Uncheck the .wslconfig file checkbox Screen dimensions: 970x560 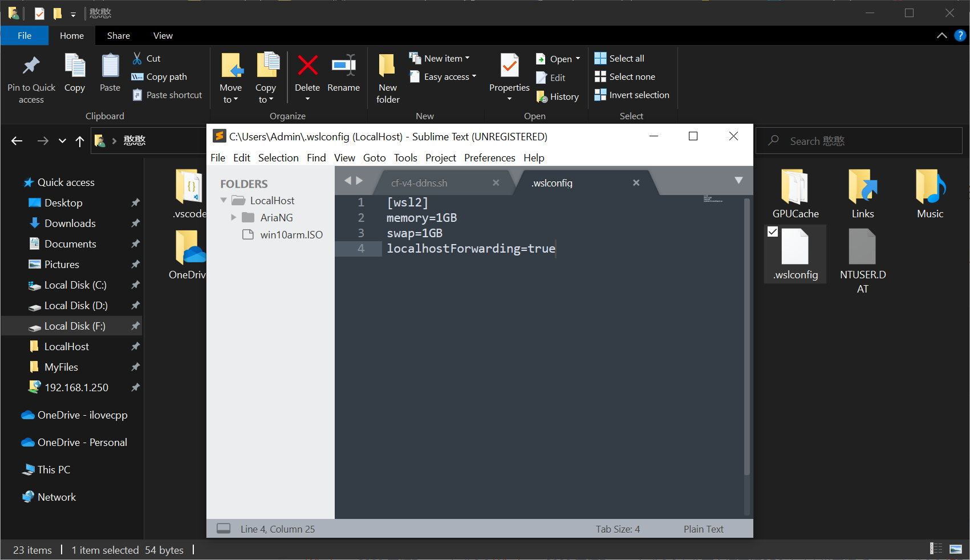tap(773, 232)
